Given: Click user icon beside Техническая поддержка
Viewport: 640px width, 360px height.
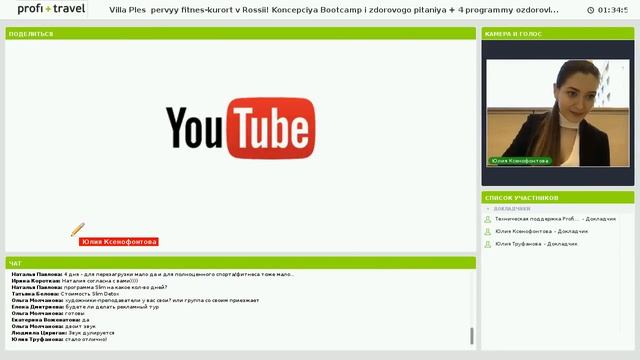Looking at the screenshot, I should (487, 220).
